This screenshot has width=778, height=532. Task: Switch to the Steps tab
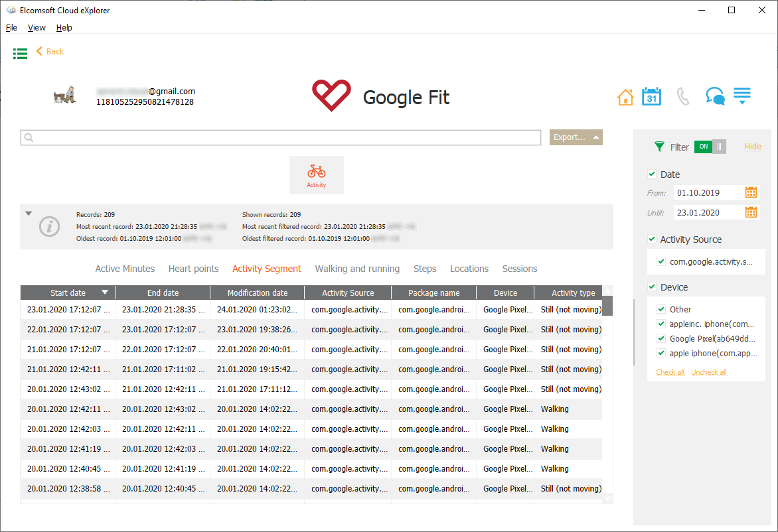(x=425, y=269)
